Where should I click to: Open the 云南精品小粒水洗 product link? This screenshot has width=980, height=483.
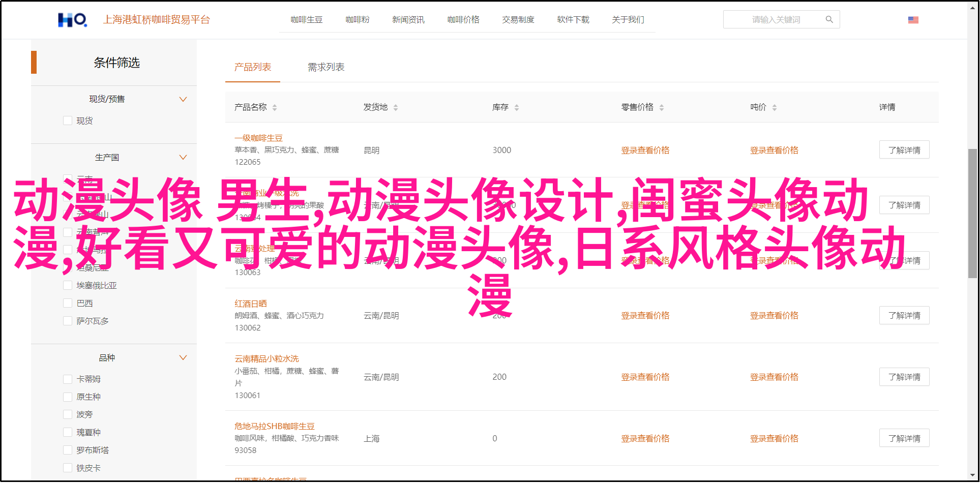click(266, 359)
